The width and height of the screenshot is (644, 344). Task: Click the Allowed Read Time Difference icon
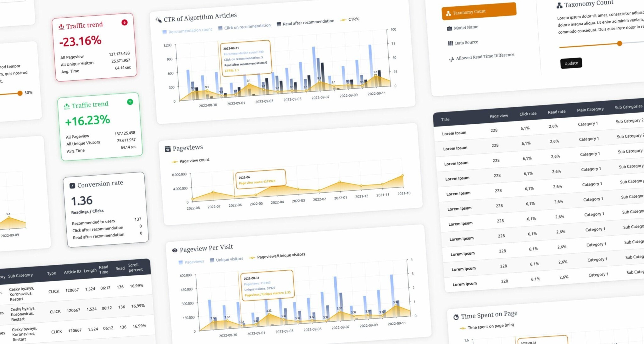452,59
